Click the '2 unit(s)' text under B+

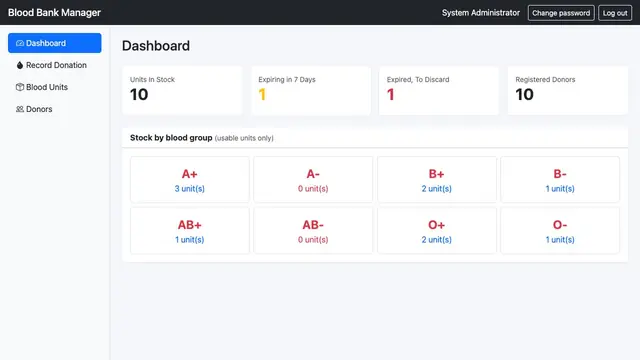[x=437, y=189]
